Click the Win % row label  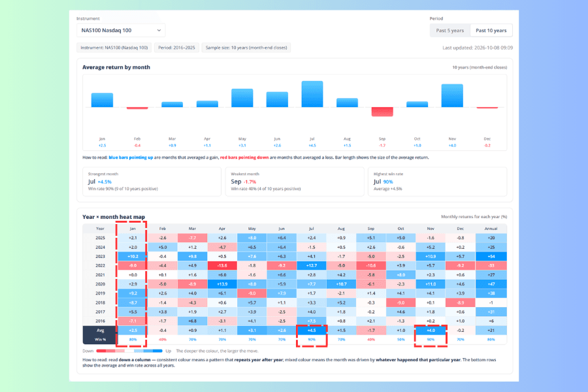click(x=100, y=340)
